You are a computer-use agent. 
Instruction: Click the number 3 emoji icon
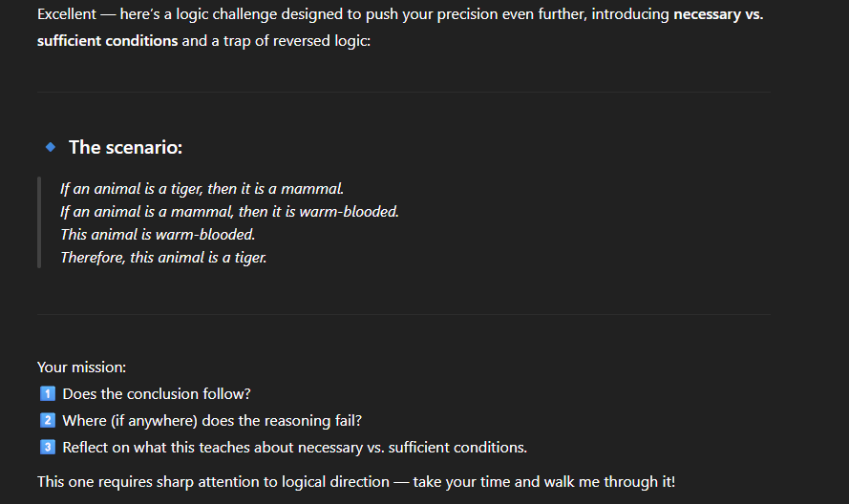point(48,447)
